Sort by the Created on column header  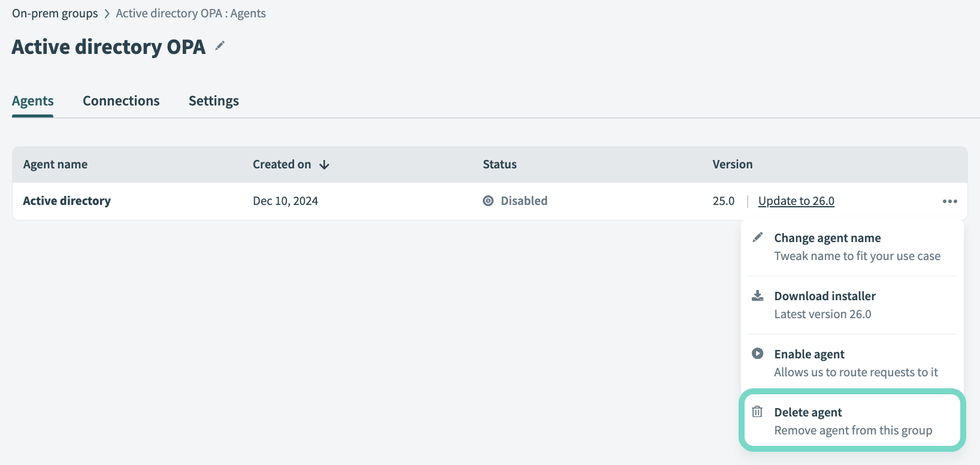pos(282,164)
